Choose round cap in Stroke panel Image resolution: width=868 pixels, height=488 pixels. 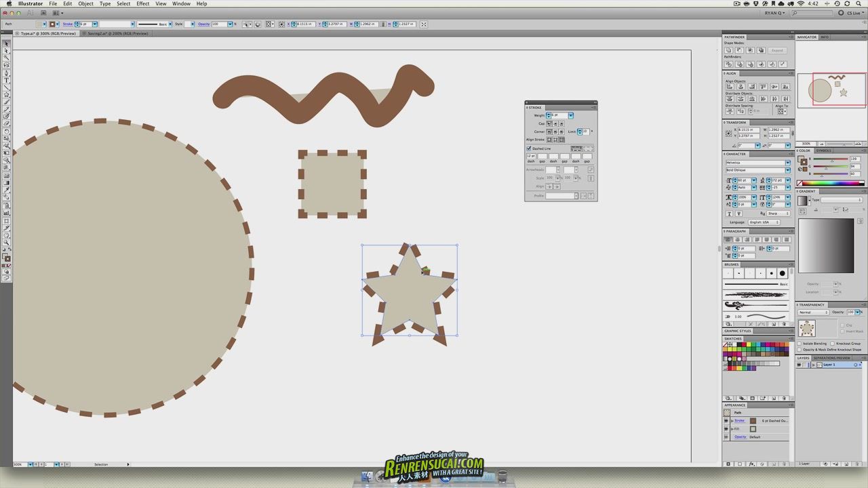[555, 124]
